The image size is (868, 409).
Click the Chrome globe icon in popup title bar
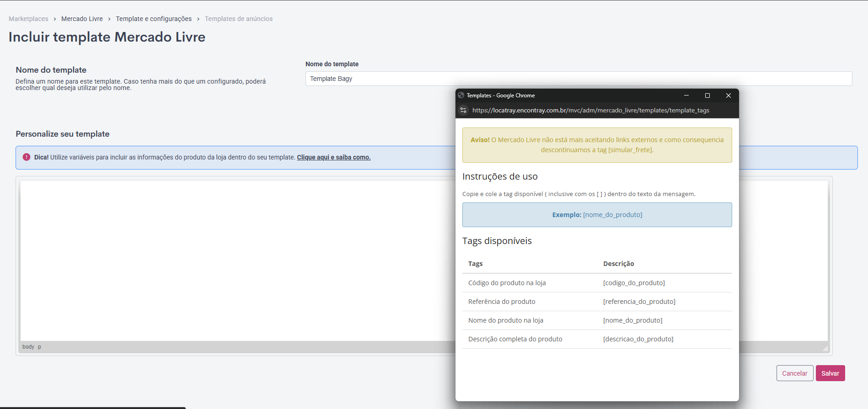(461, 96)
